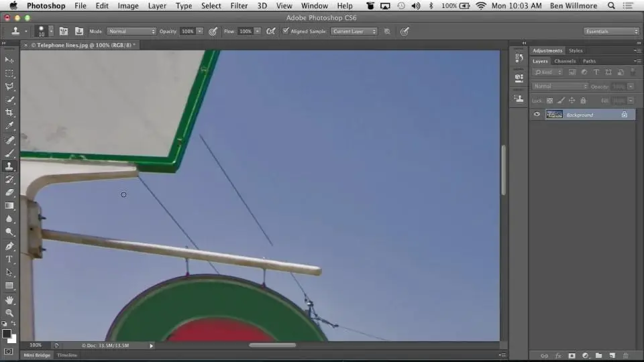Viewport: 644px width, 362px height.
Task: Open the Opacity slider dropdown arrow
Action: click(x=200, y=32)
